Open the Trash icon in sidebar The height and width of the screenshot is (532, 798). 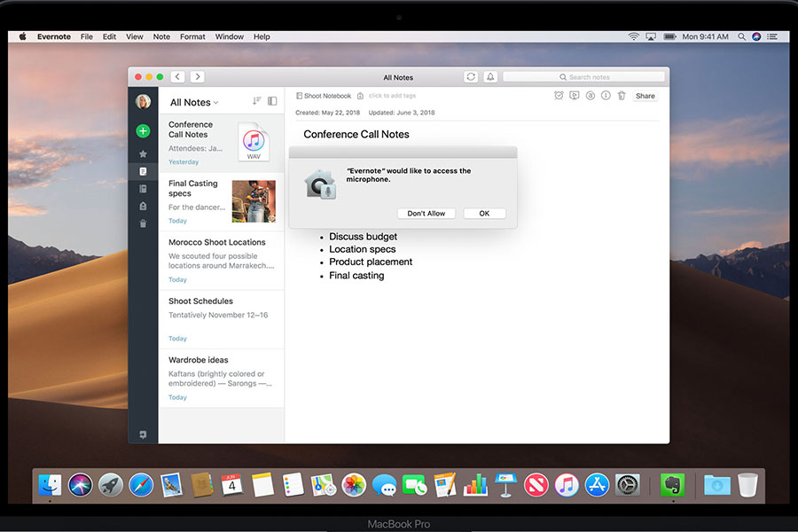point(143,223)
